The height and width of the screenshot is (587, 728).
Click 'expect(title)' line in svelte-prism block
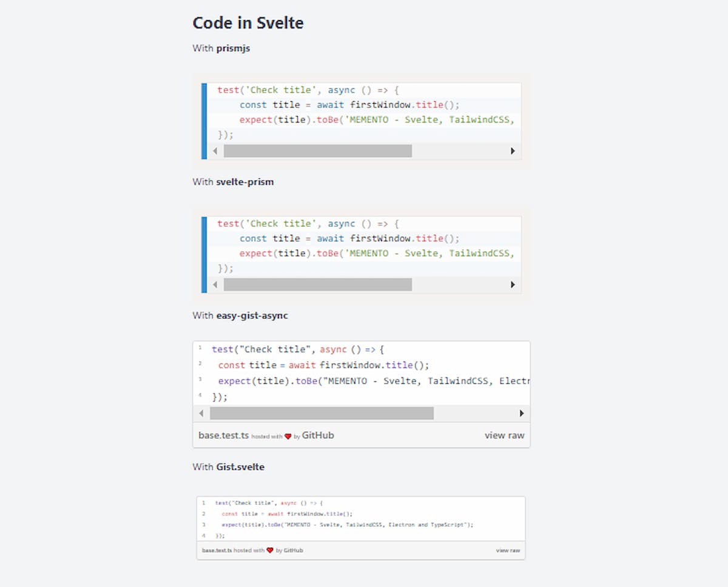(x=376, y=253)
